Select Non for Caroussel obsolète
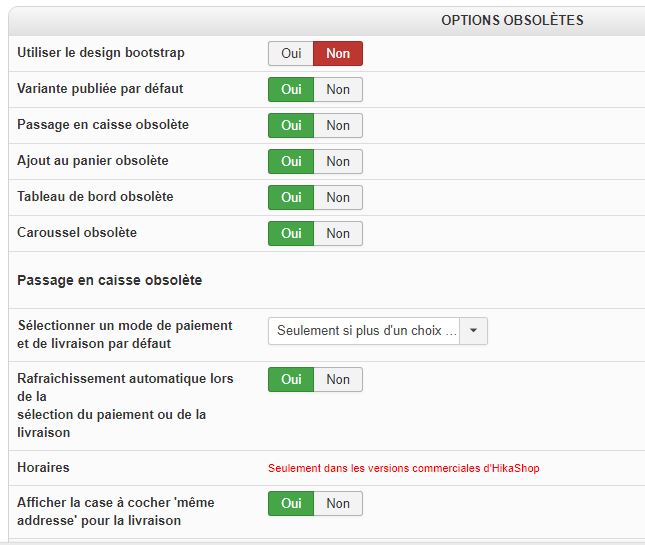The height and width of the screenshot is (545, 645). pos(338,233)
